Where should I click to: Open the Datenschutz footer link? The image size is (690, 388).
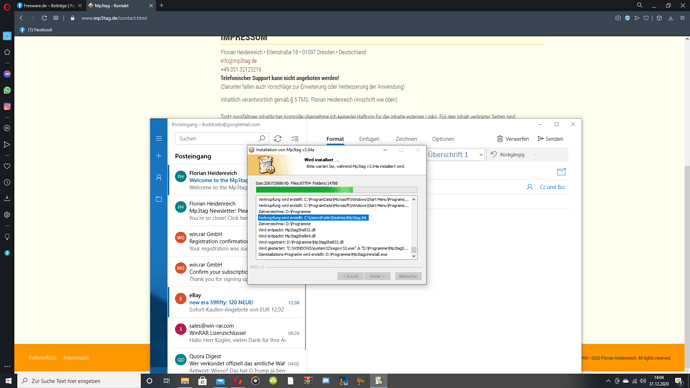pos(43,358)
